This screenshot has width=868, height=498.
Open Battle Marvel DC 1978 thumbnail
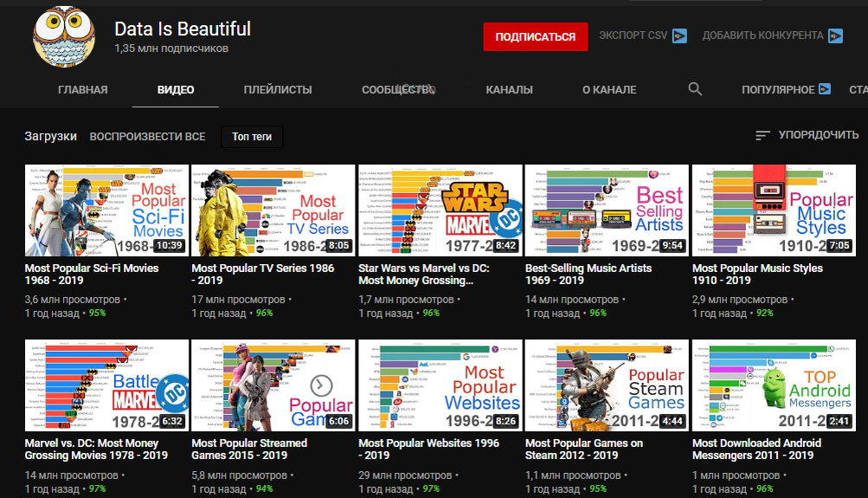(x=106, y=385)
